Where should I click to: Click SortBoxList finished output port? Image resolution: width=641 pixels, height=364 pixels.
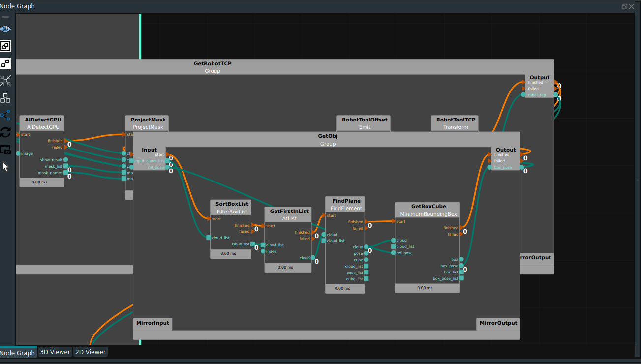pyautogui.click(x=253, y=225)
